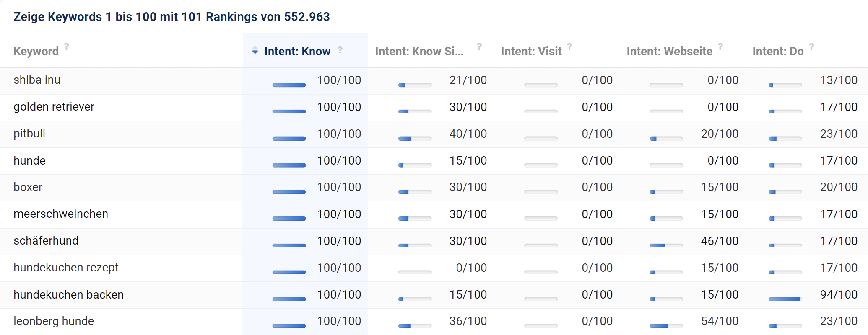This screenshot has height=335, width=868.
Task: Open help icon for Intent: Know Si... column
Action: click(x=479, y=46)
